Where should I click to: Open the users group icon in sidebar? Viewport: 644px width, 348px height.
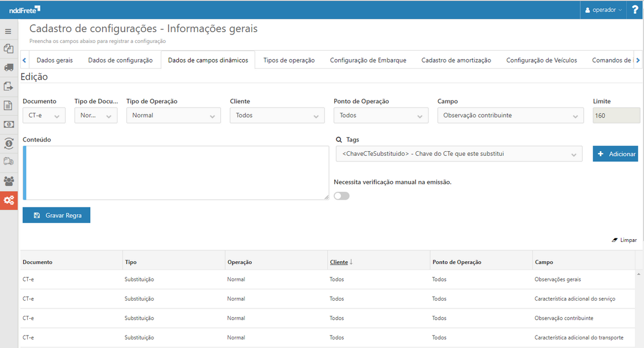[x=8, y=181]
